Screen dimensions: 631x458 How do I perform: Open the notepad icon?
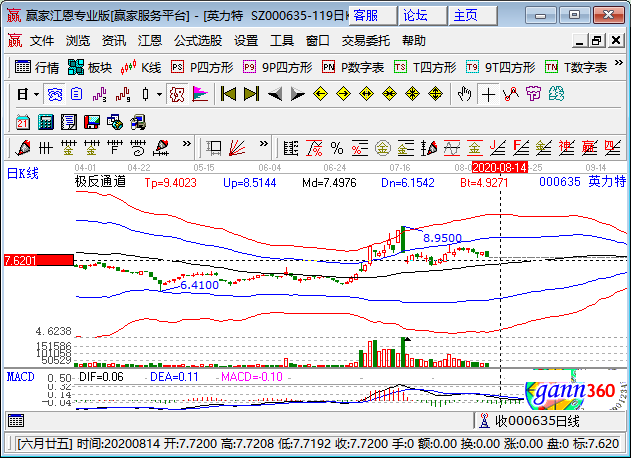pos(69,122)
